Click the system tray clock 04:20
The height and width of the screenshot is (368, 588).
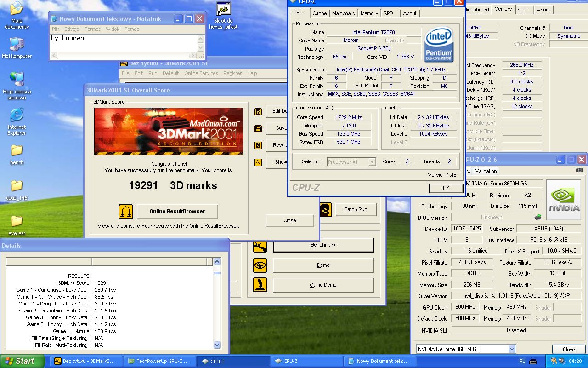pyautogui.click(x=575, y=361)
